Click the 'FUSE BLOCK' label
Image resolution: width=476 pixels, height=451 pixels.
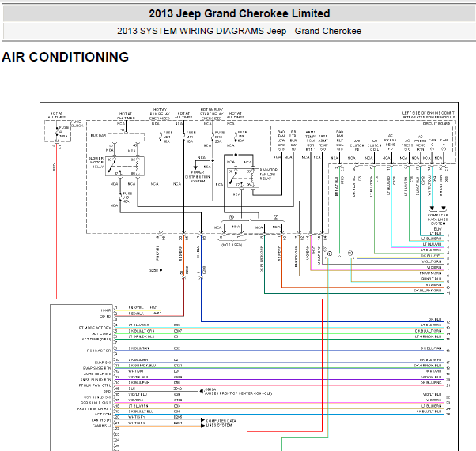coord(77,123)
